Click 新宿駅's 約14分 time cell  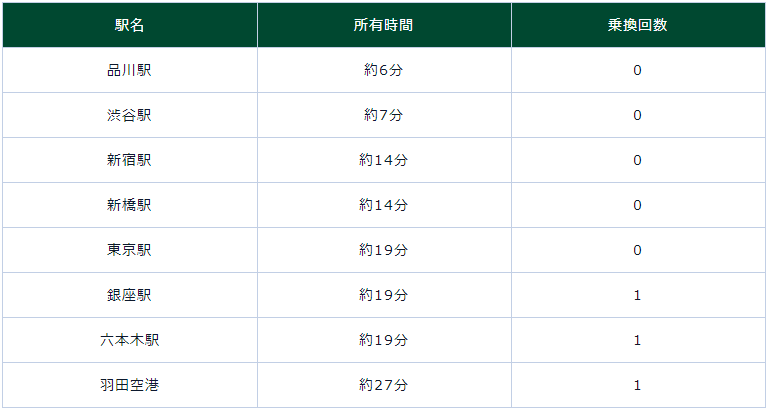pos(384,160)
